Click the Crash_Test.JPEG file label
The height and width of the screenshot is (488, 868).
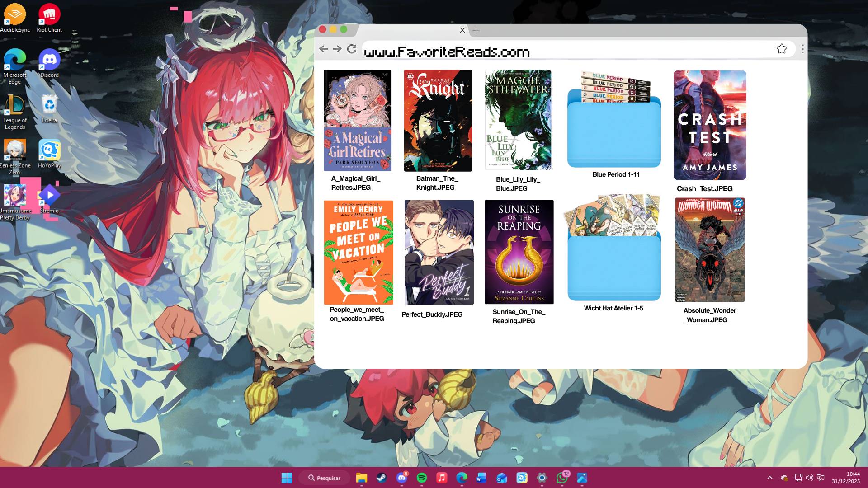point(704,189)
